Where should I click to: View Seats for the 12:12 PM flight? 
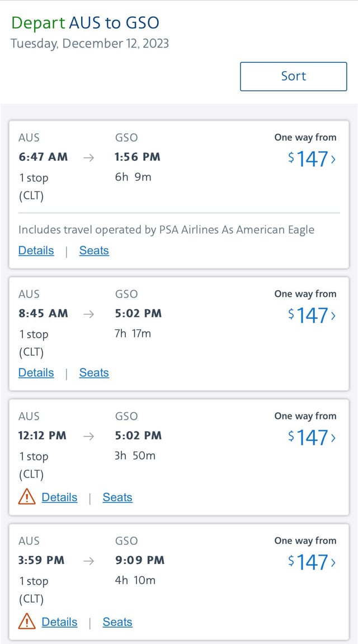coord(117,497)
